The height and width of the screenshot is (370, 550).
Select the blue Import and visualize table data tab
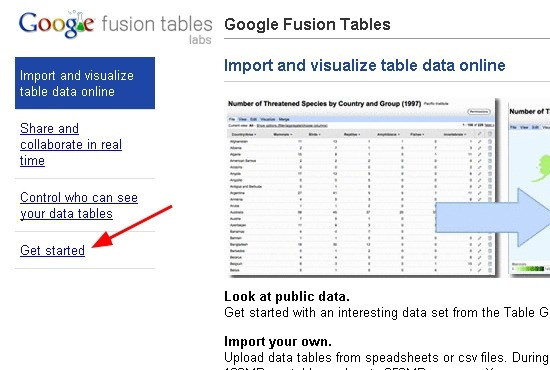coord(85,83)
